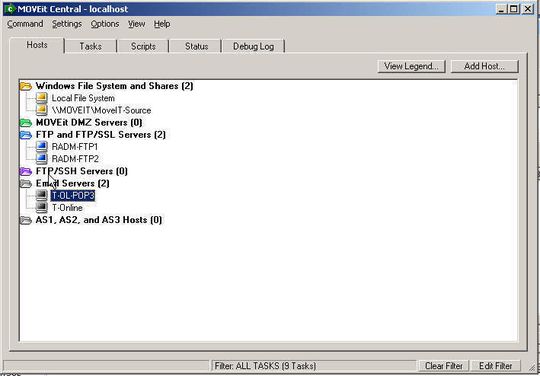Minimize the MOVEit Central window
This screenshot has width=540, height=376.
501,9
